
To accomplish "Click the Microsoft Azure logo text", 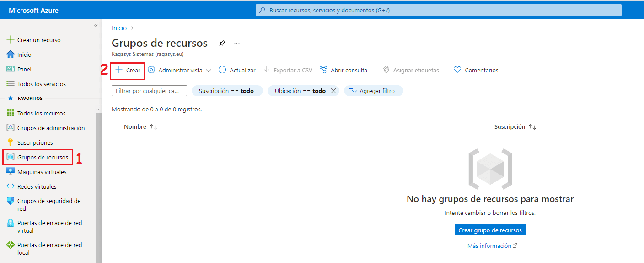I will click(33, 10).
